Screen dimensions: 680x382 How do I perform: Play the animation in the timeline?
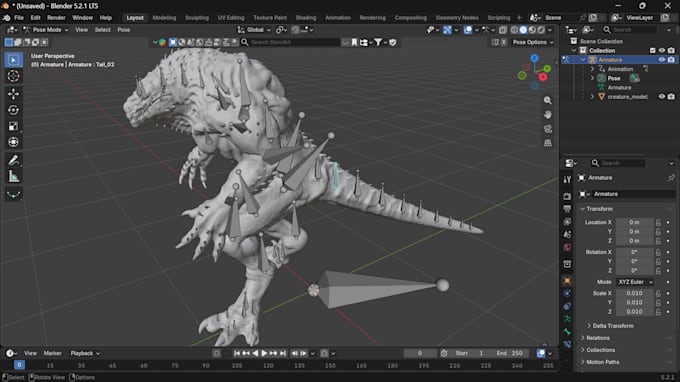click(x=264, y=353)
